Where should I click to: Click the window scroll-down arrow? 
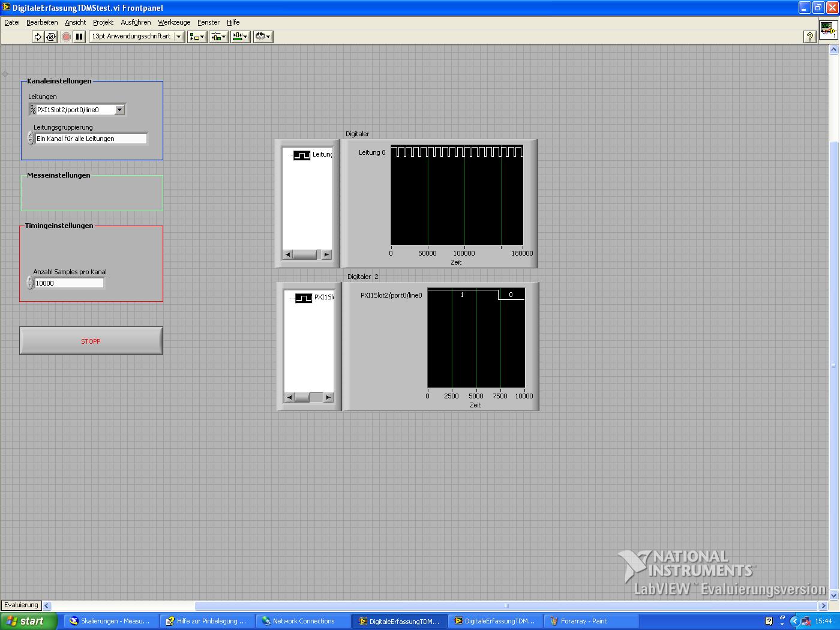(x=833, y=595)
